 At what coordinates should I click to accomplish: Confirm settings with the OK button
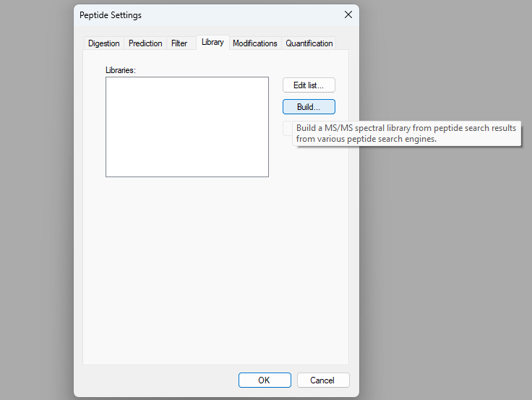point(265,380)
